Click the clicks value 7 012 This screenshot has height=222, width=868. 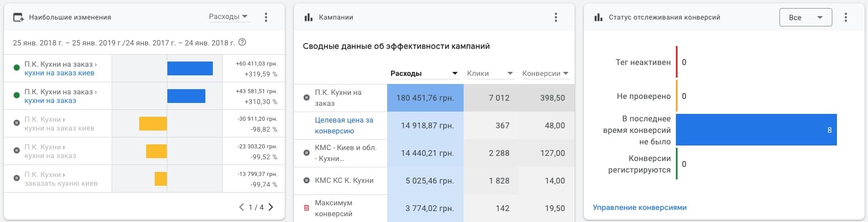499,98
